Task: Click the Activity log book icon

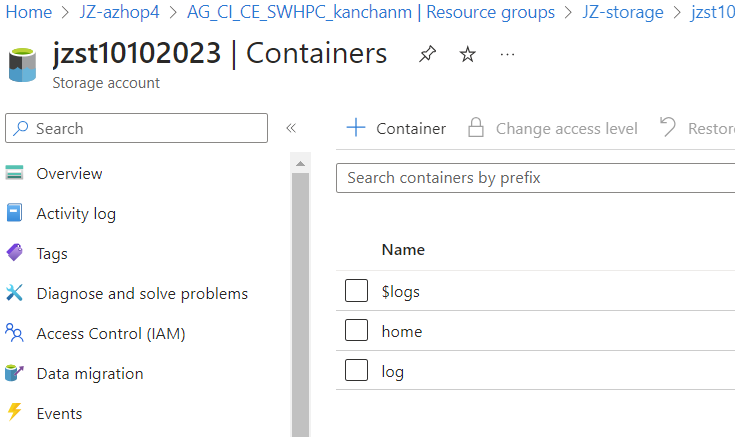Action: 15,212
